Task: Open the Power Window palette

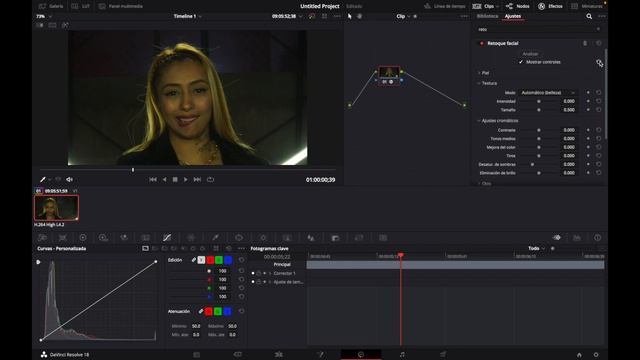Action: click(x=239, y=238)
